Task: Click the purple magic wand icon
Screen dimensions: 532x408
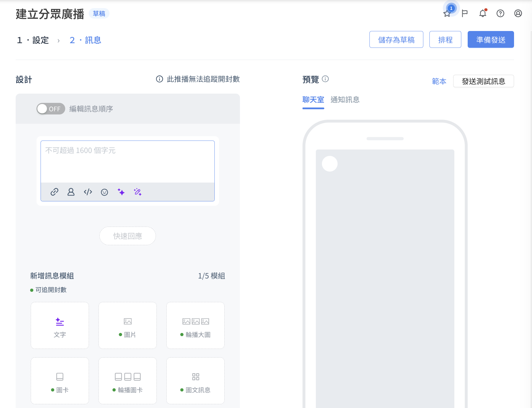Action: point(138,192)
